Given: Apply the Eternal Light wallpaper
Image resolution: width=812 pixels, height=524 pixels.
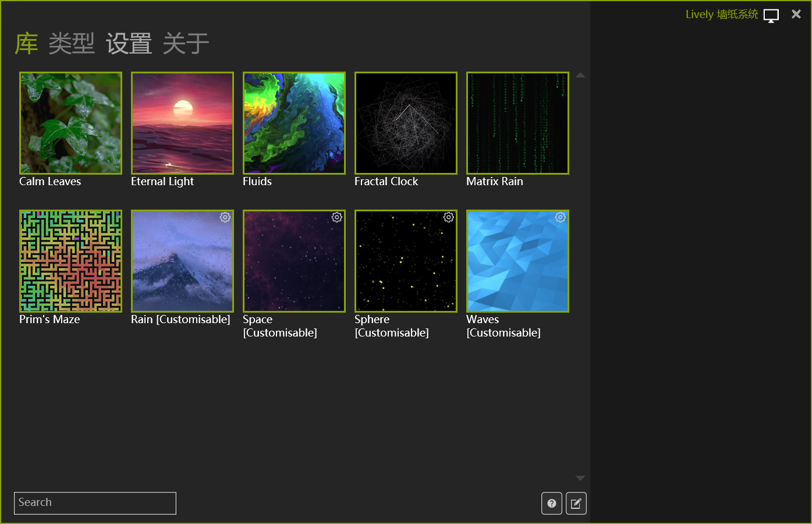Looking at the screenshot, I should coord(182,123).
